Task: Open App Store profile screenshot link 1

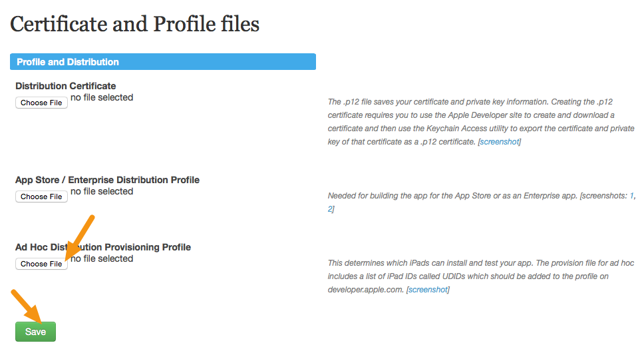Action: click(631, 196)
